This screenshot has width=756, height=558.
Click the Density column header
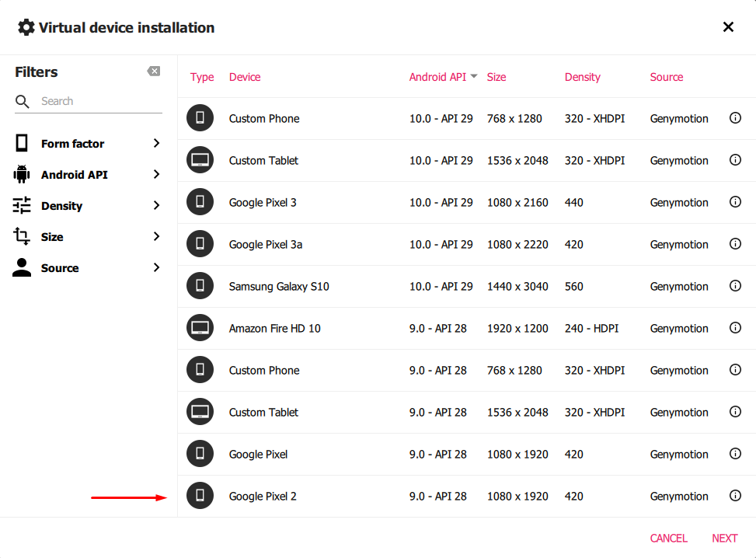click(x=582, y=77)
